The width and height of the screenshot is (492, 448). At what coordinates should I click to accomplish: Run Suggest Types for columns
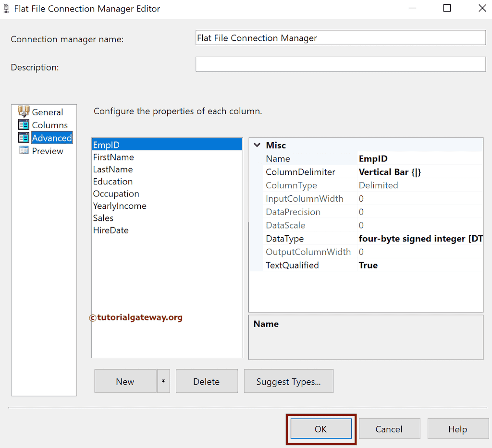[288, 381]
